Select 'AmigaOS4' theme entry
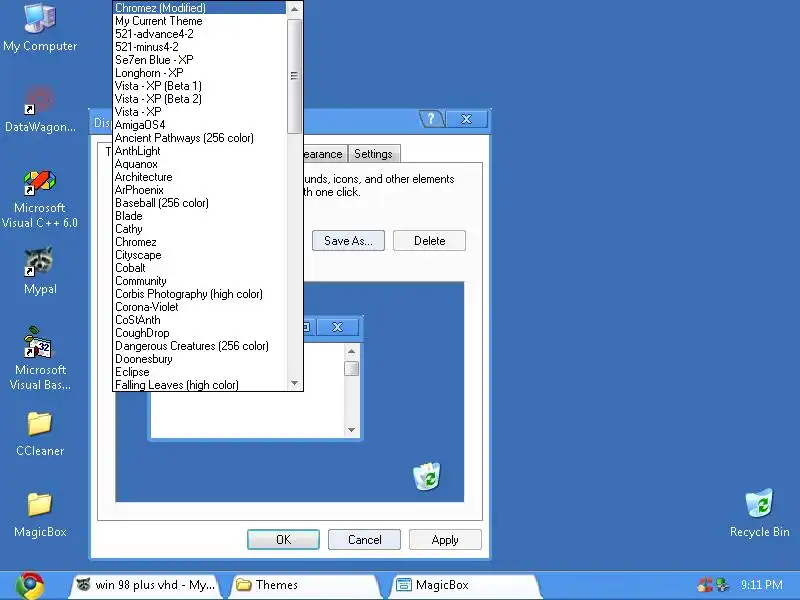The image size is (800, 600). pyautogui.click(x=199, y=125)
